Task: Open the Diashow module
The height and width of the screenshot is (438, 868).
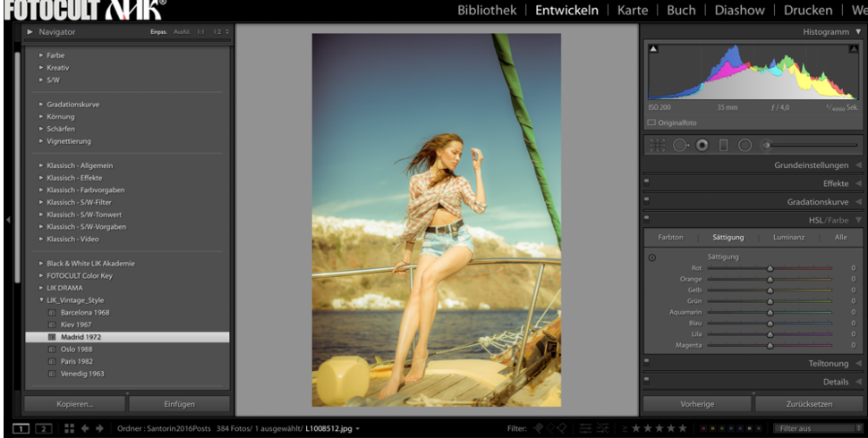Action: pyautogui.click(x=739, y=10)
